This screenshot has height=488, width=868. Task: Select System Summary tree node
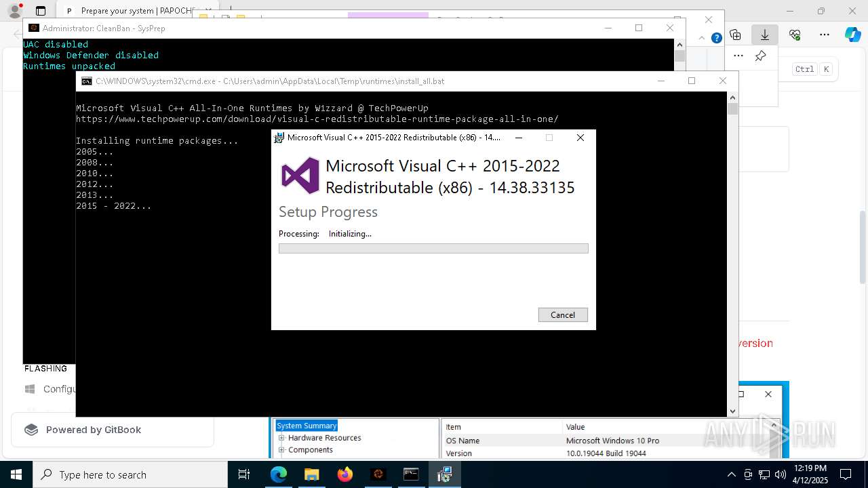[307, 426]
